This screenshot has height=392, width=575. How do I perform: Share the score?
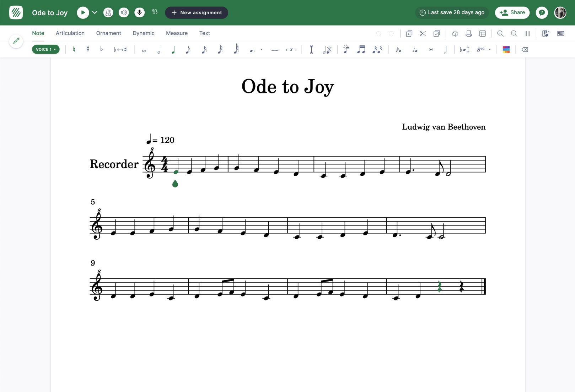tap(512, 13)
